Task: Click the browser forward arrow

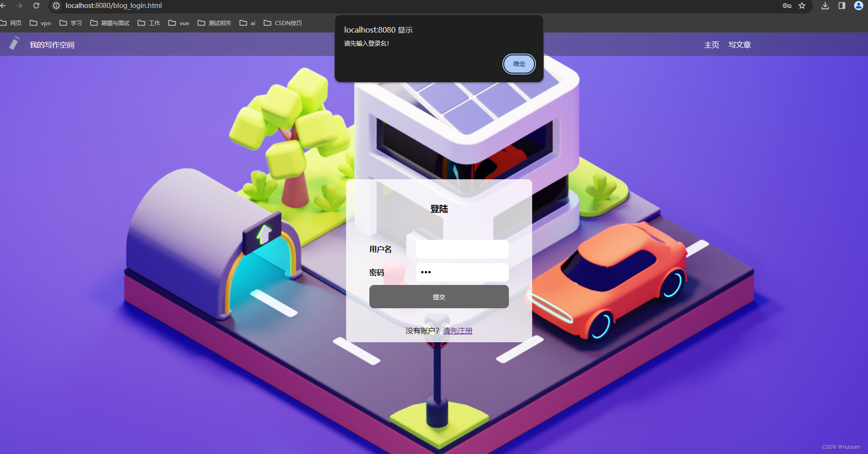Action: tap(20, 6)
